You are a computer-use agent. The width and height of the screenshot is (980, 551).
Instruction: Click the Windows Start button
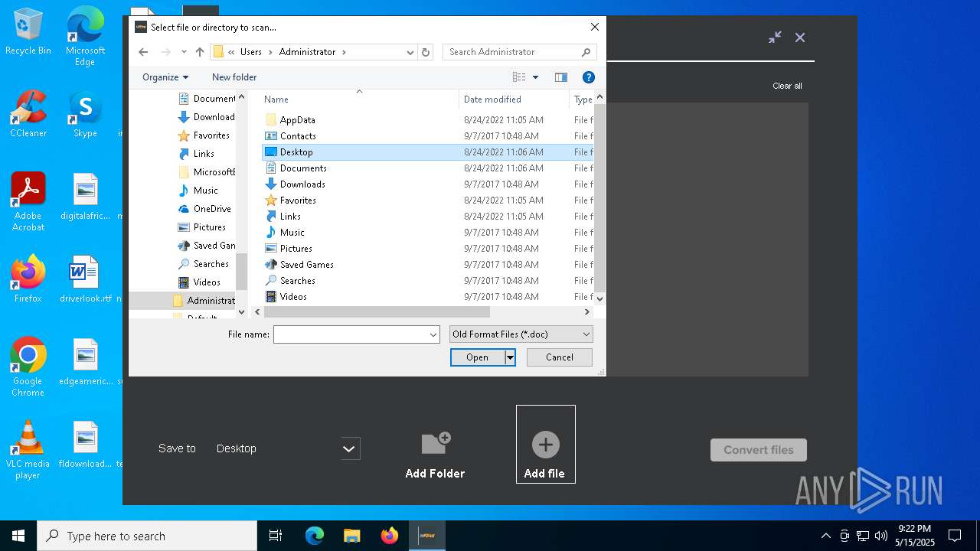click(x=18, y=536)
